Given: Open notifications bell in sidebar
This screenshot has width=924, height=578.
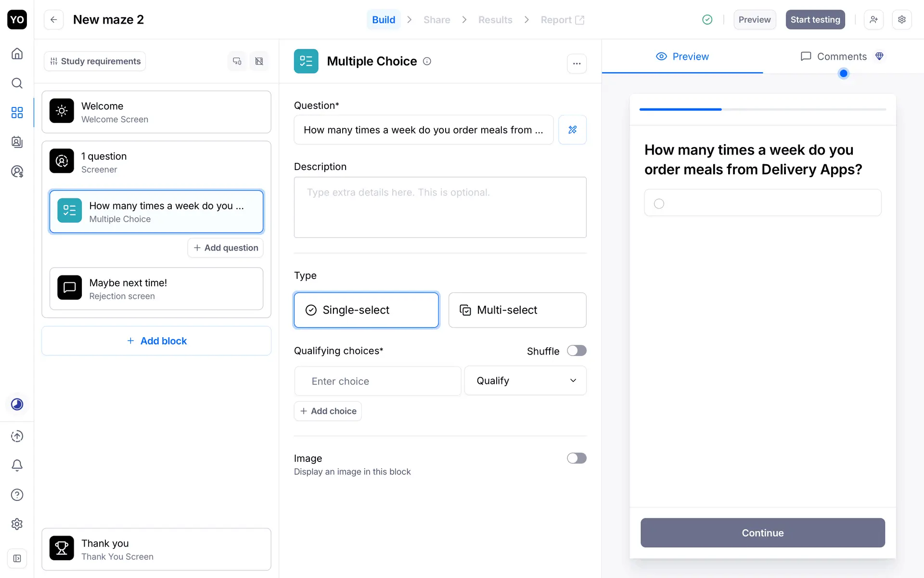Looking at the screenshot, I should coord(17,465).
